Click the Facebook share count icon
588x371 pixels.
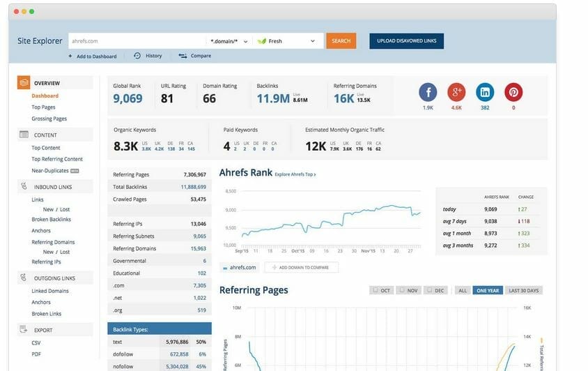click(428, 92)
